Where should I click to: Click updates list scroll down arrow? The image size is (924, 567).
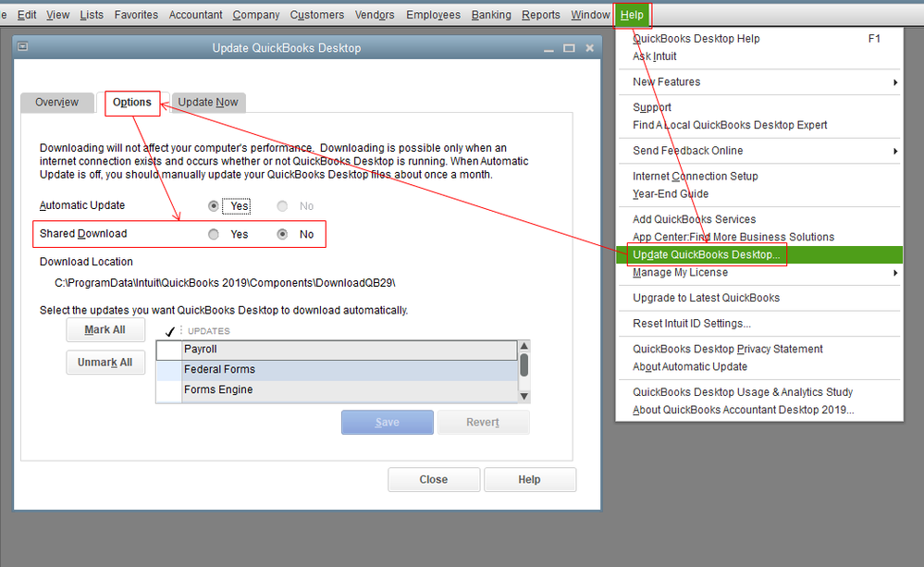[x=524, y=396]
